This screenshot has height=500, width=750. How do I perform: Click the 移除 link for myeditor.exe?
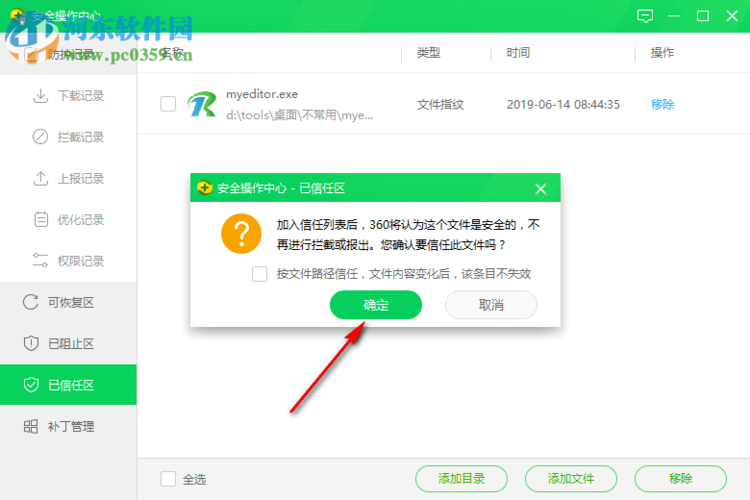pyautogui.click(x=662, y=104)
